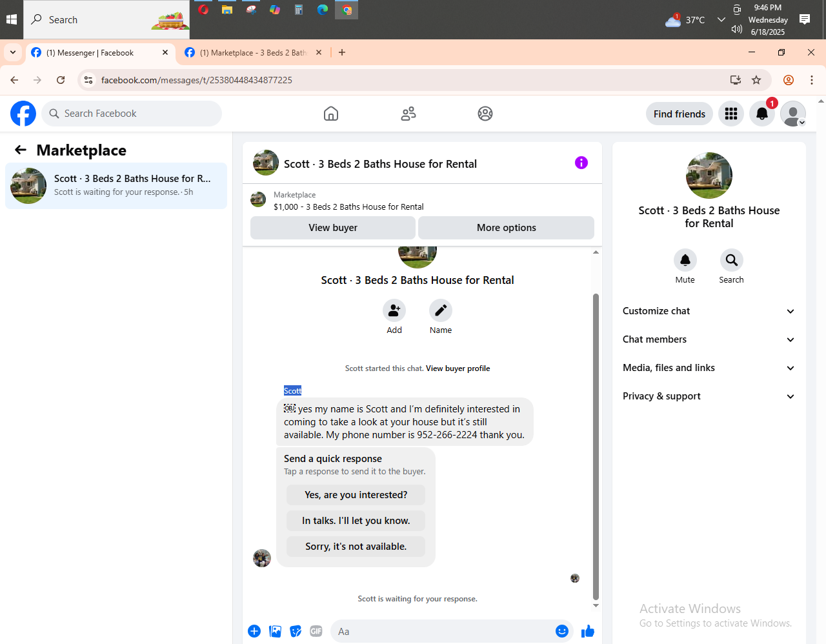The width and height of the screenshot is (826, 644).
Task: Click the chat scrollbar thumb
Action: [x=596, y=447]
